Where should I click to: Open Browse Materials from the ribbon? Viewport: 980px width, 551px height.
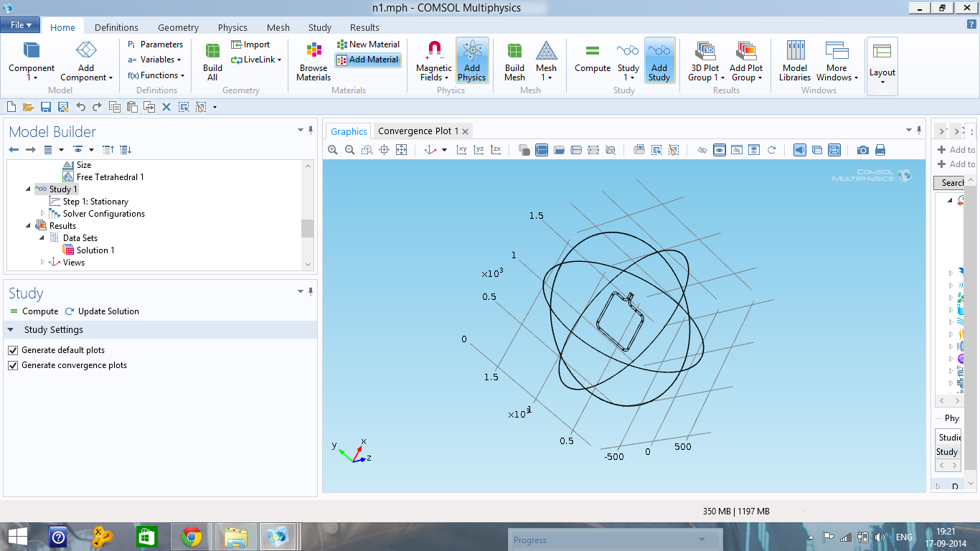click(314, 61)
